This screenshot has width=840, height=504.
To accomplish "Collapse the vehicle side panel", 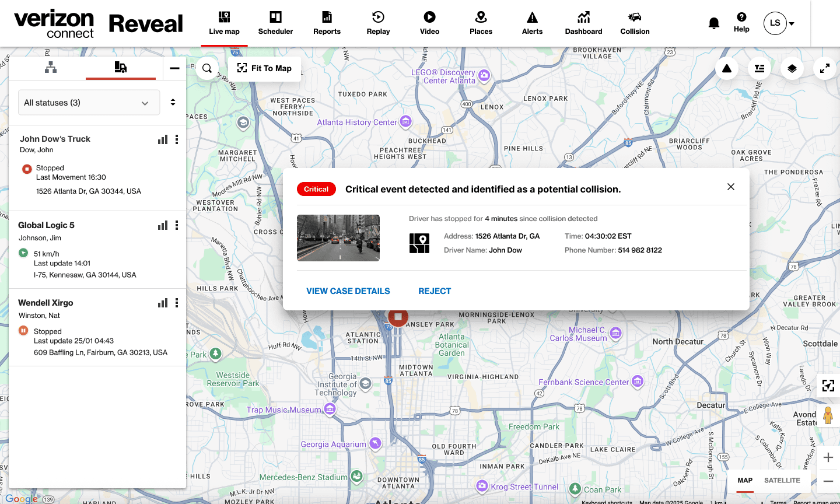I will click(x=174, y=68).
